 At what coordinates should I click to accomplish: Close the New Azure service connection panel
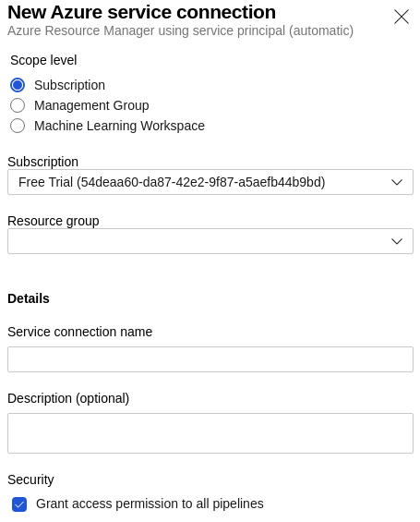401,17
